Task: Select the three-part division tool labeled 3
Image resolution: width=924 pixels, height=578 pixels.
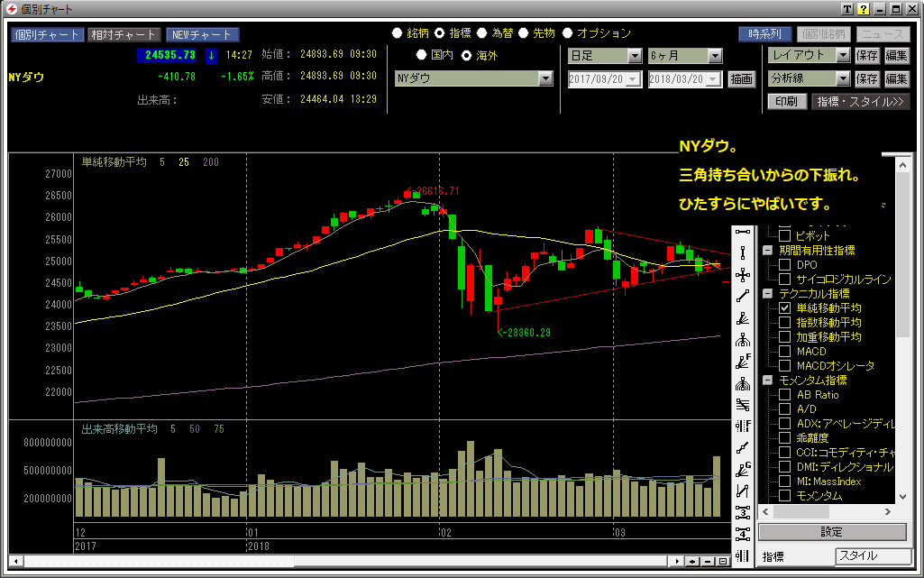Action: click(743, 512)
